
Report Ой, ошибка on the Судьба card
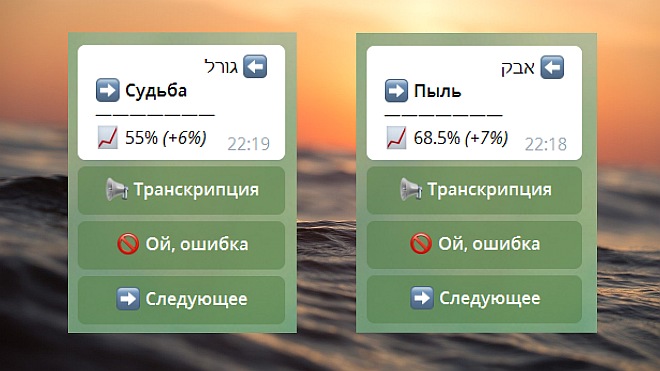coord(181,245)
